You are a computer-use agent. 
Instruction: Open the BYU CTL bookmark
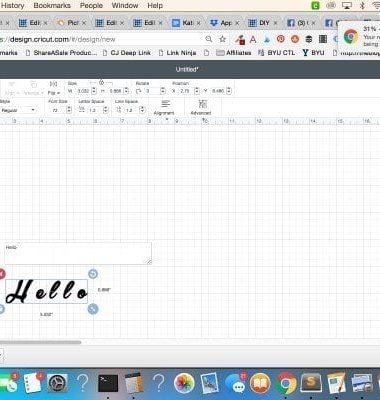tap(277, 53)
